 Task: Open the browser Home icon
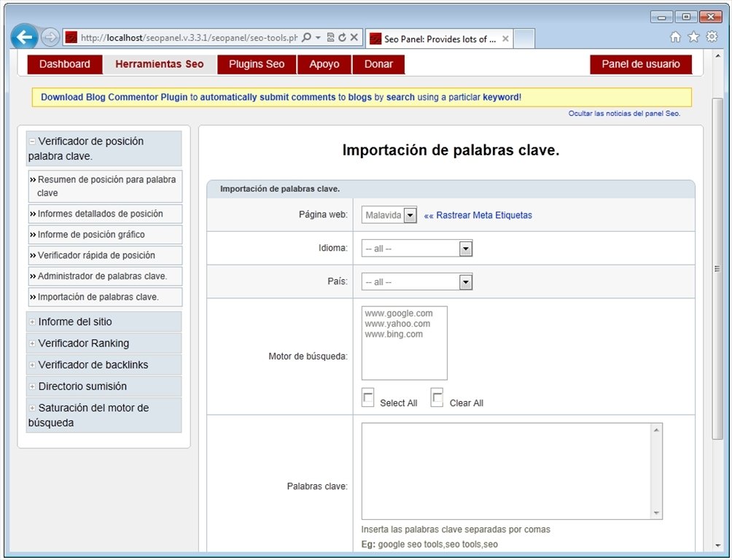point(675,37)
